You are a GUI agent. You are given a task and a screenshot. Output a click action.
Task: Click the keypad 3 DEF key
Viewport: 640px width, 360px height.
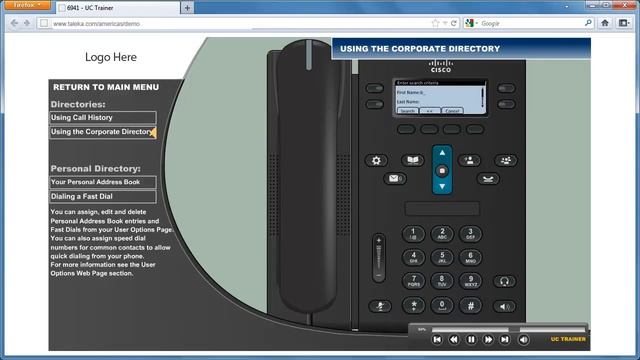point(470,234)
